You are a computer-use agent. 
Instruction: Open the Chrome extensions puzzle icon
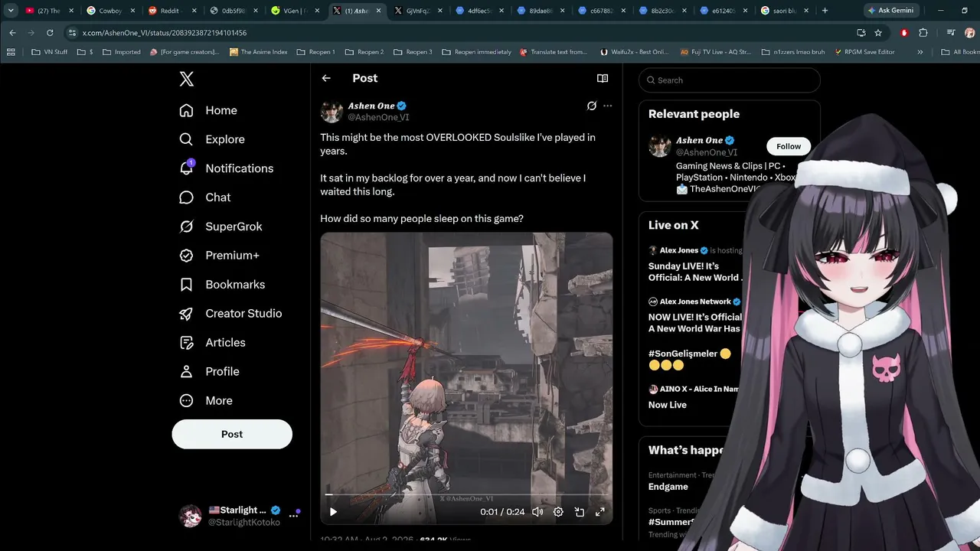(x=923, y=33)
